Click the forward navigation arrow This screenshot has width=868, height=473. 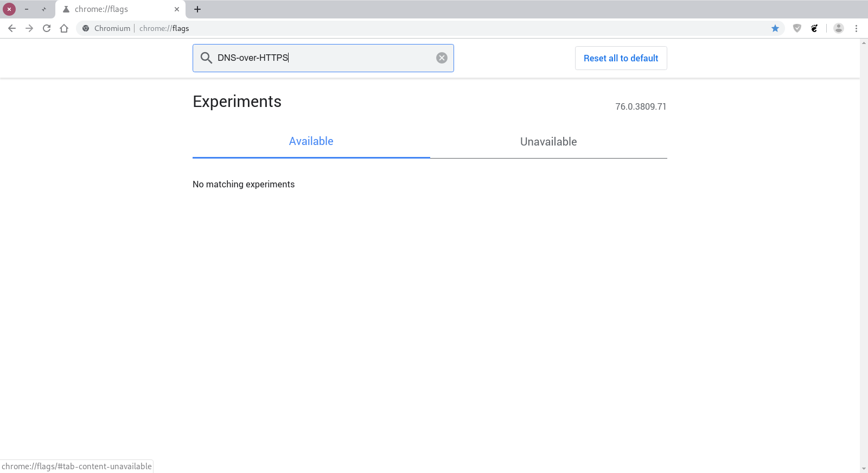pos(29,28)
